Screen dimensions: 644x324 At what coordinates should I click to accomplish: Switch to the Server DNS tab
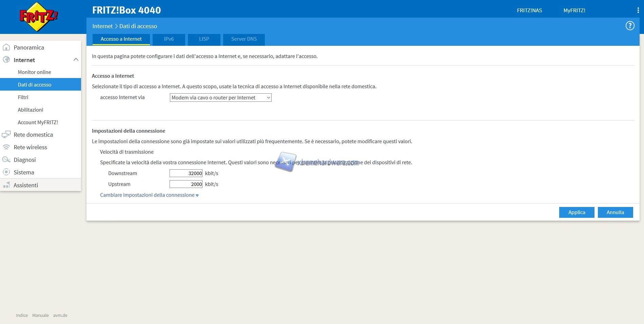[x=244, y=39]
